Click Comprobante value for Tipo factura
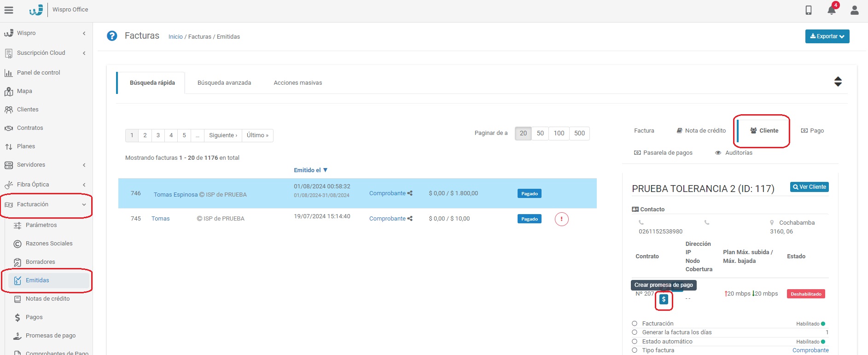 810,350
